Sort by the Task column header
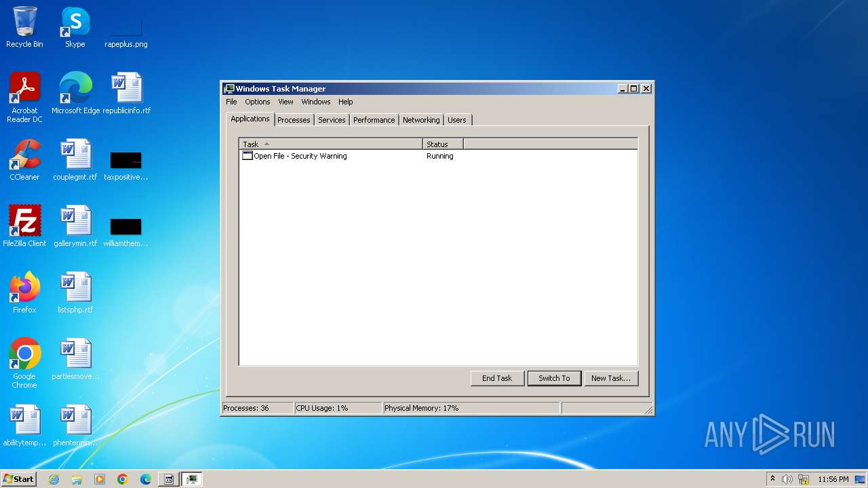 click(331, 144)
